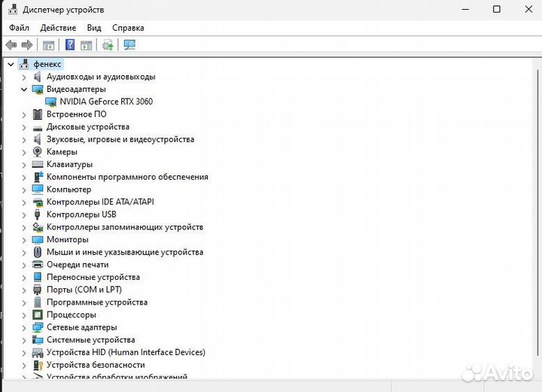Select the Контроллеры USB entry

click(x=81, y=214)
